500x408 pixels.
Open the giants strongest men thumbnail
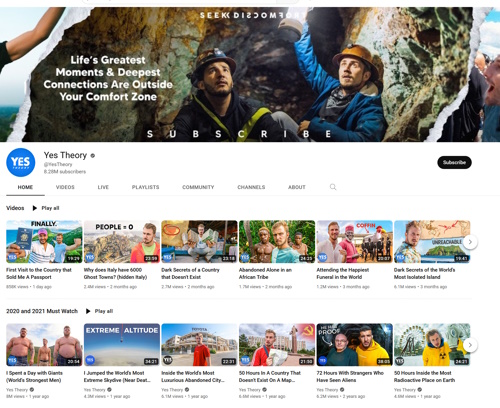tap(44, 345)
